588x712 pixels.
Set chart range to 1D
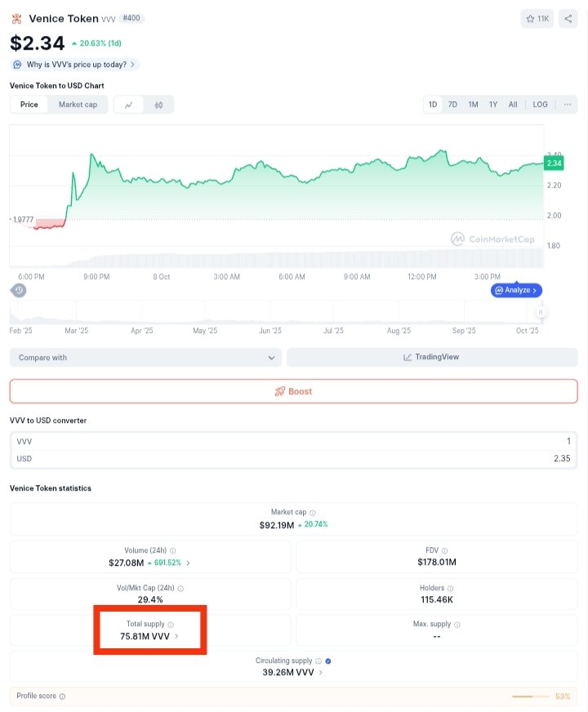[x=433, y=105]
